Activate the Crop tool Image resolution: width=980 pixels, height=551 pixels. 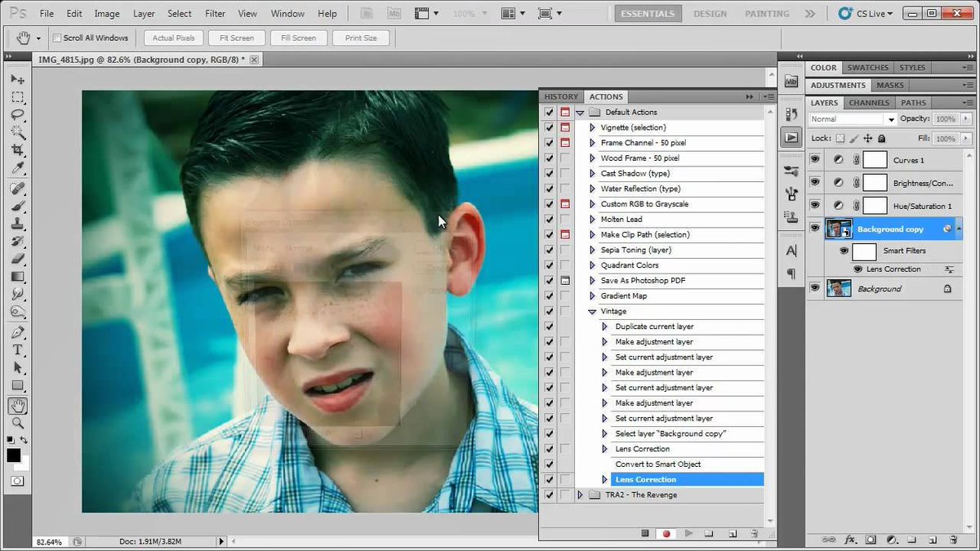pos(18,150)
